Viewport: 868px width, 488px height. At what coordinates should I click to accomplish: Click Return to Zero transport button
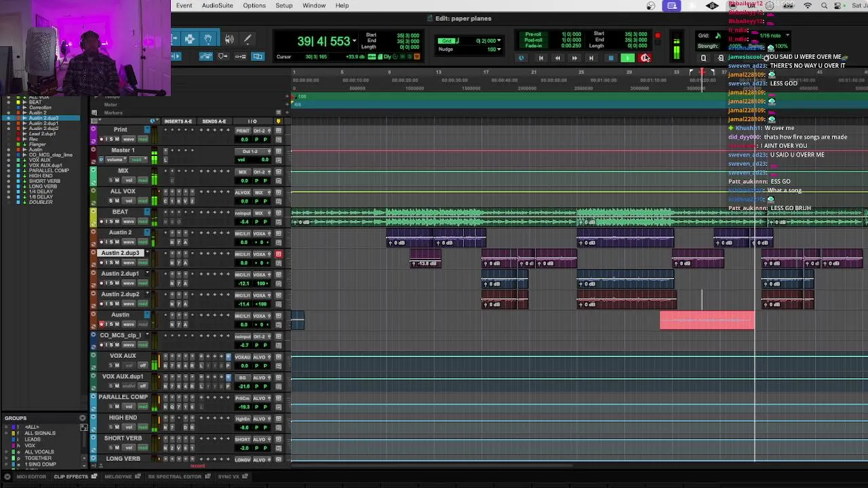[540, 58]
